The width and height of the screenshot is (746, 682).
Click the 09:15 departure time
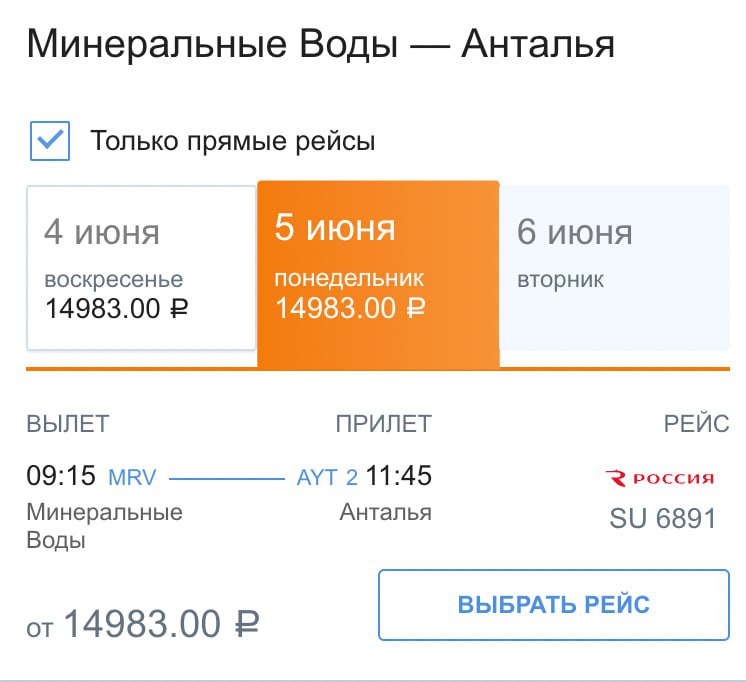(x=60, y=476)
